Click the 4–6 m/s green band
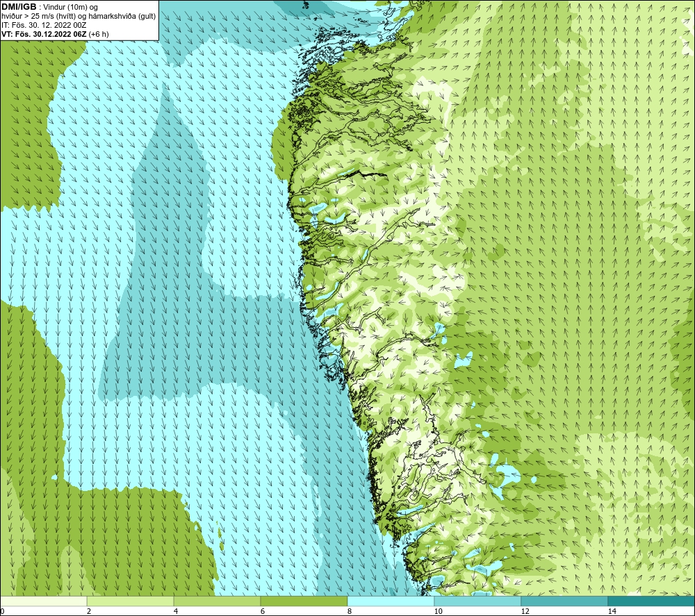This screenshot has height=616, width=695. tap(217, 601)
